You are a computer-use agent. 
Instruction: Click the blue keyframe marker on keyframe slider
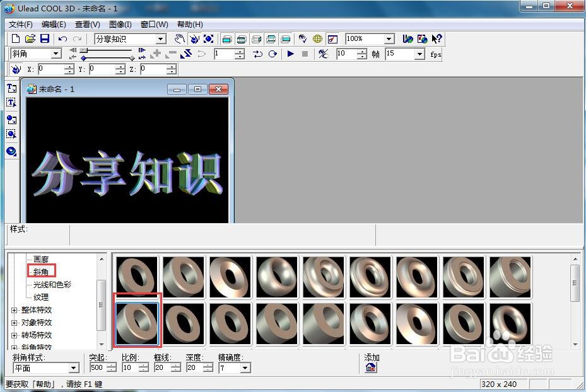[83, 58]
